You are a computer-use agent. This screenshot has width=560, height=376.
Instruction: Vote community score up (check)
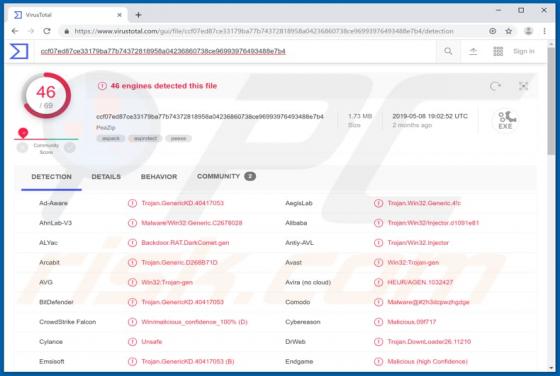click(70, 147)
